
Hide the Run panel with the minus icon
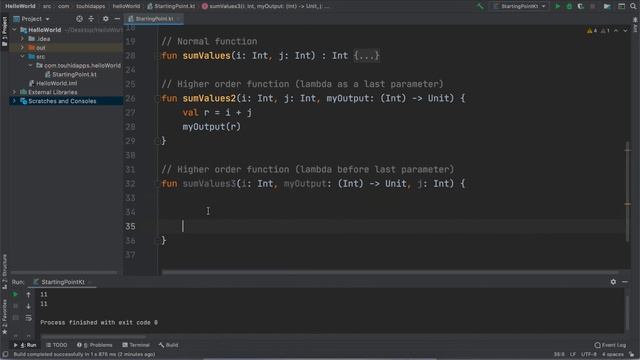625,282
